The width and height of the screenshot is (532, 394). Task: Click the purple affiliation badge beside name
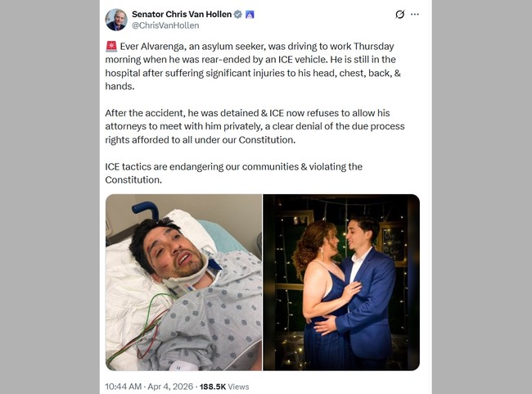pos(250,15)
